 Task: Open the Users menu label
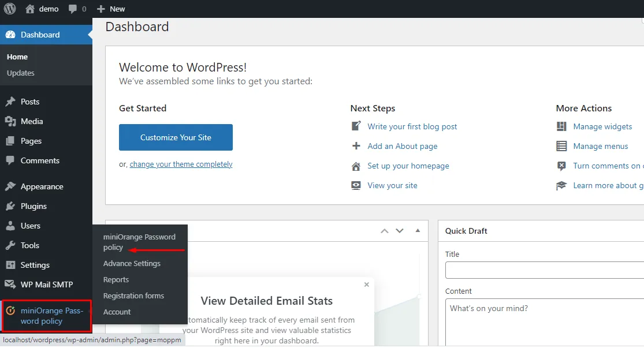31,226
